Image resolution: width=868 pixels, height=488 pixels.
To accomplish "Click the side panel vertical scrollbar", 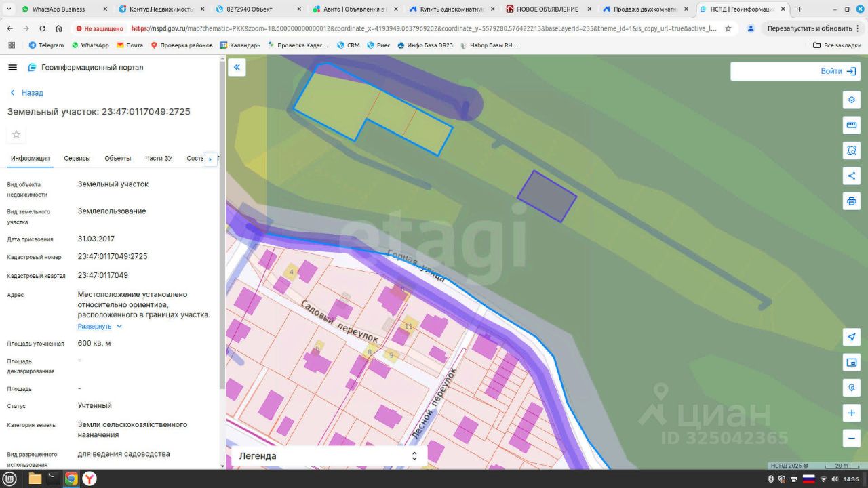I will (x=222, y=224).
